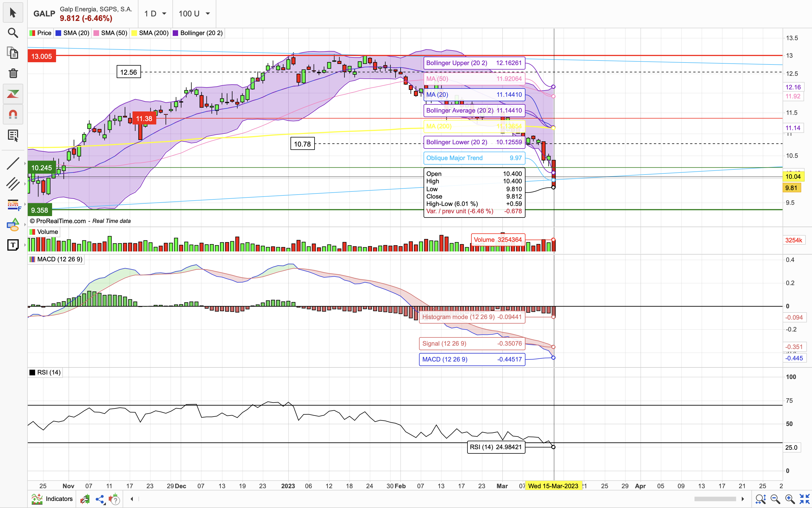Open the magnifier search tool

(x=13, y=33)
